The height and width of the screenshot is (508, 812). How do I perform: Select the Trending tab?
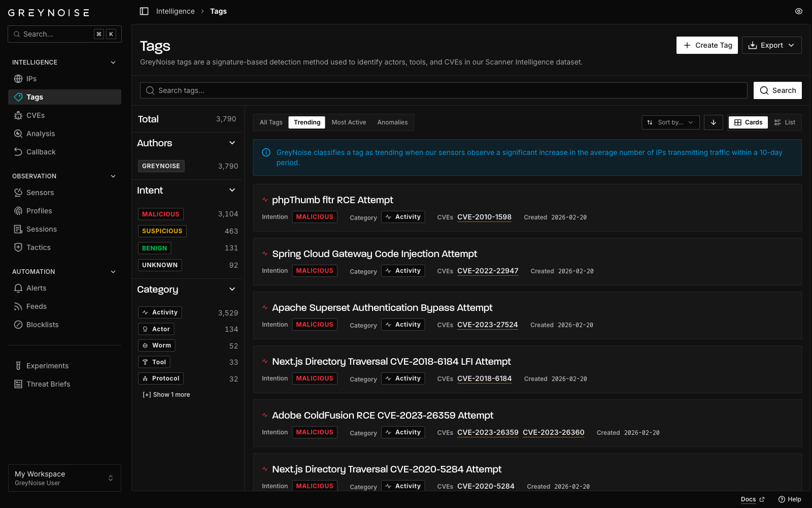(307, 122)
